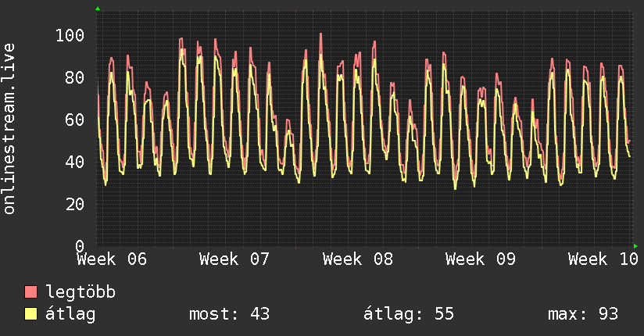Click the pink legtöbb legend swatch
The image size is (644, 336).
pos(30,291)
